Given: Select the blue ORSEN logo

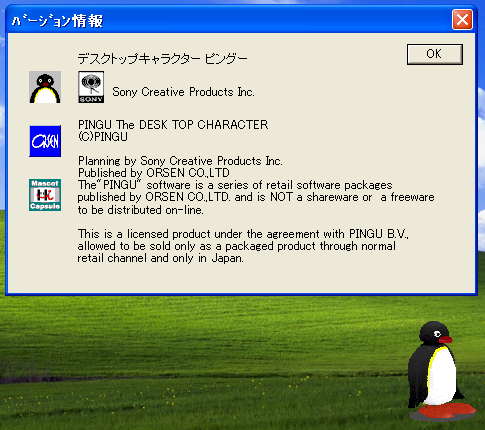Looking at the screenshot, I should coord(45,141).
